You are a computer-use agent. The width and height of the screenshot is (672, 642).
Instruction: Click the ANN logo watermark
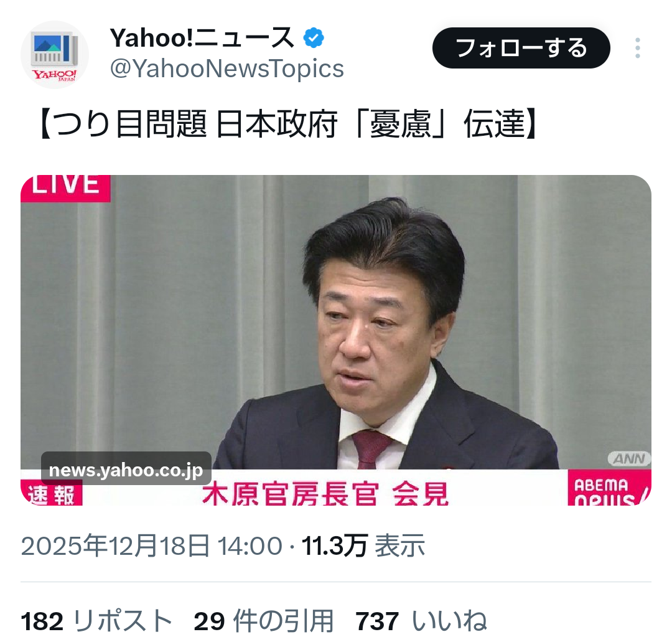[x=628, y=459]
